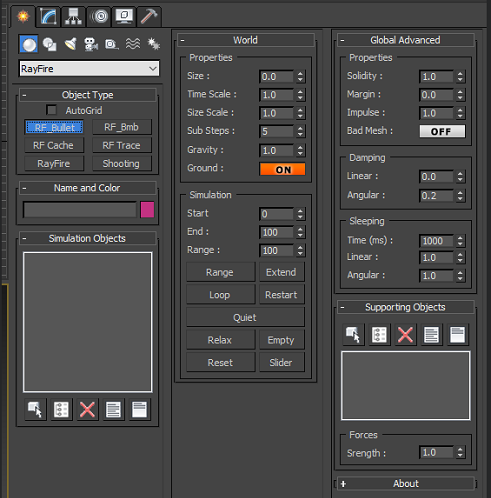
Task: Click the World Size value field
Action: [x=276, y=77]
